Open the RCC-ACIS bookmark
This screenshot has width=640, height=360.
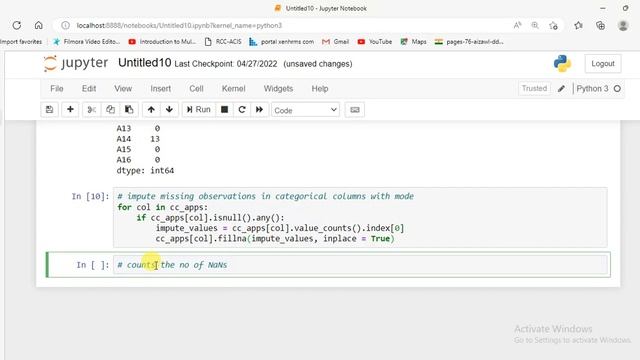click(x=223, y=42)
